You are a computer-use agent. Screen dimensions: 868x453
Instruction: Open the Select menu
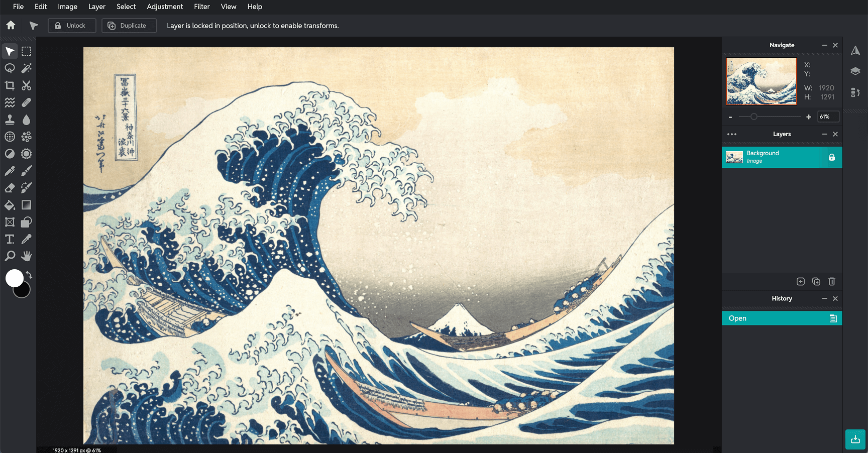click(126, 7)
